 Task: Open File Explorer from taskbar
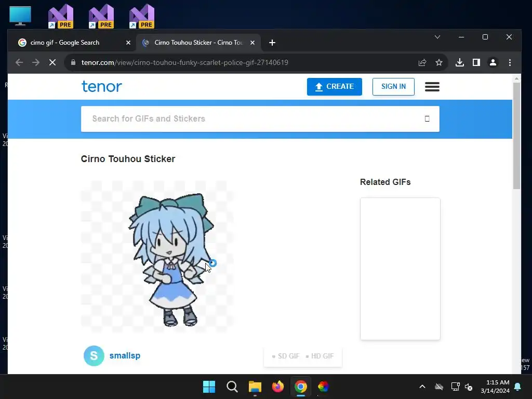tap(255, 387)
